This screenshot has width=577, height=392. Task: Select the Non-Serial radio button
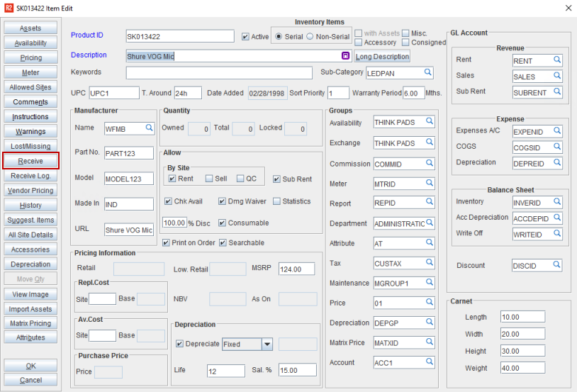(x=309, y=37)
